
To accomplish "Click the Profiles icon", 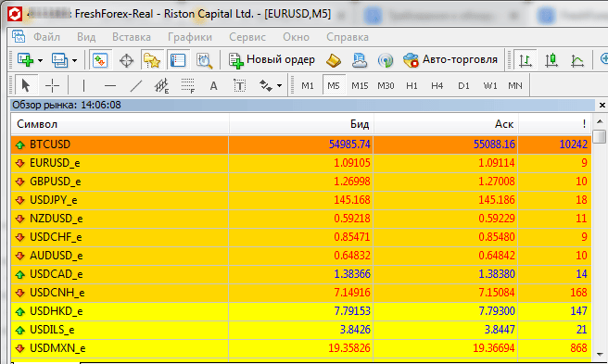I will click(59, 60).
